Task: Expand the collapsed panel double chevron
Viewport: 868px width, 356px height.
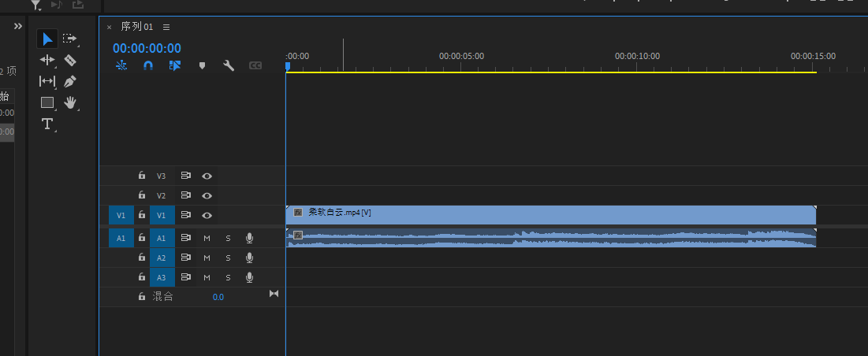Action: point(18,26)
